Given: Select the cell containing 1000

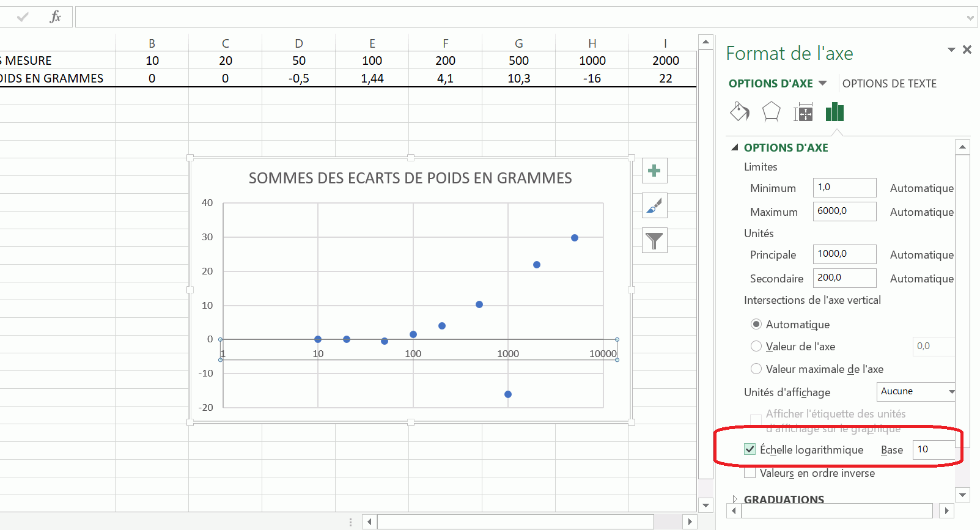Looking at the screenshot, I should (x=592, y=61).
